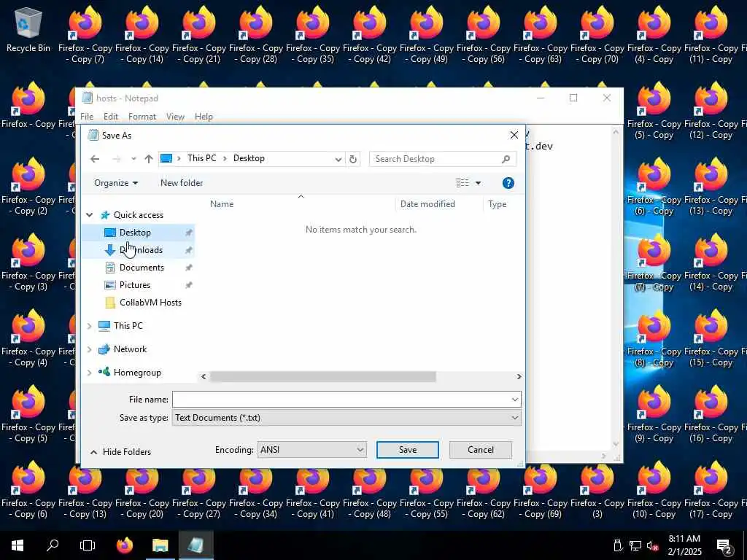Click Search Desktop input field
The image size is (747, 560).
tap(436, 159)
